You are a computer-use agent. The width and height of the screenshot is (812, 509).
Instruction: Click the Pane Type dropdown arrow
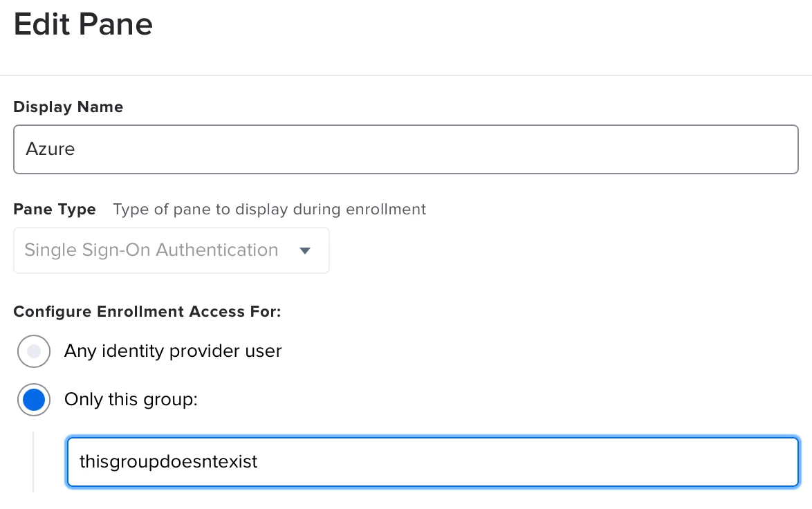(x=305, y=250)
